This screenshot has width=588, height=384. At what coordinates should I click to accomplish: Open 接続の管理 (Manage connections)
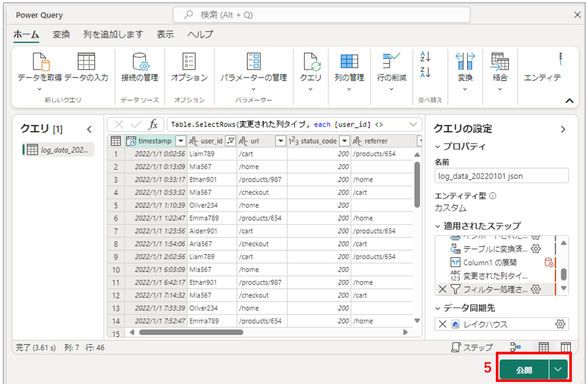tap(140, 68)
